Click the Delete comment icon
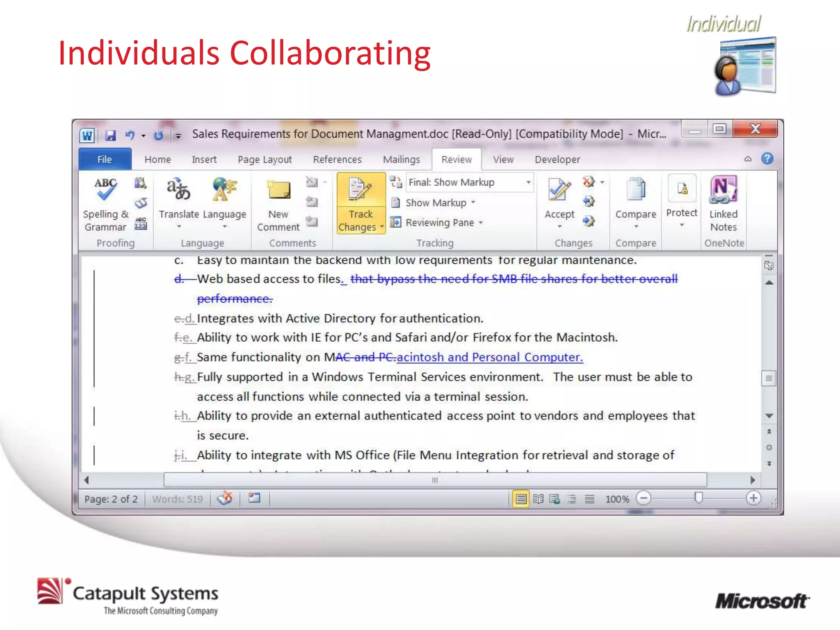This screenshot has width=840, height=630. click(312, 182)
